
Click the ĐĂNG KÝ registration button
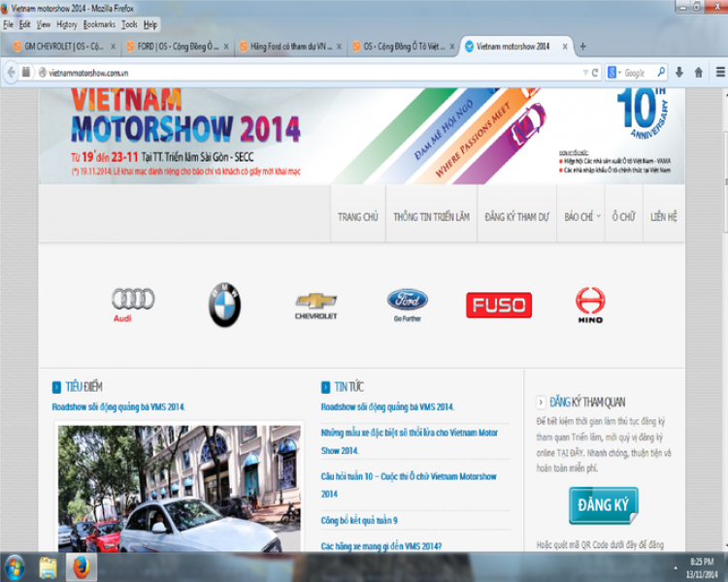tap(603, 505)
